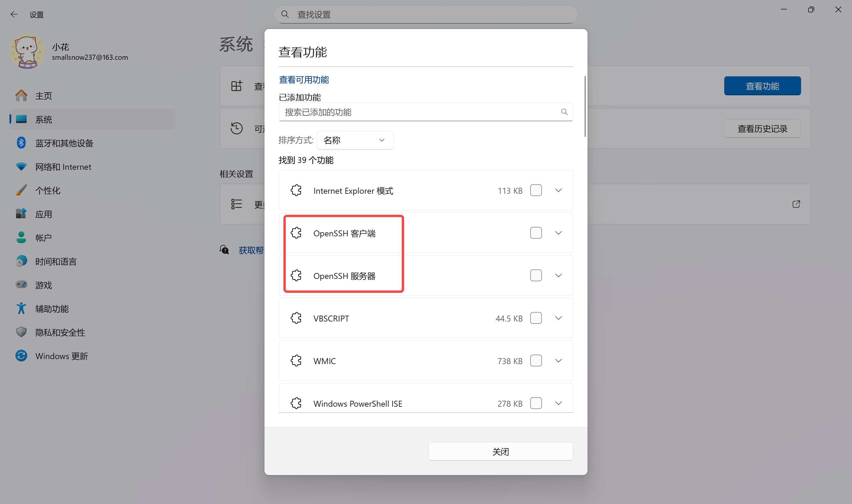Open the sort-by Name dropdown
Image resolution: width=852 pixels, height=504 pixels.
pos(355,140)
